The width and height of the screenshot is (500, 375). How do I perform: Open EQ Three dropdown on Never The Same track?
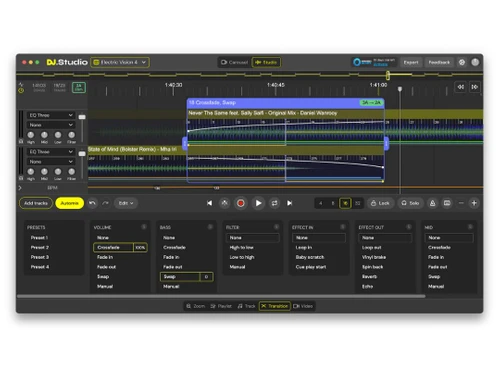click(x=51, y=115)
